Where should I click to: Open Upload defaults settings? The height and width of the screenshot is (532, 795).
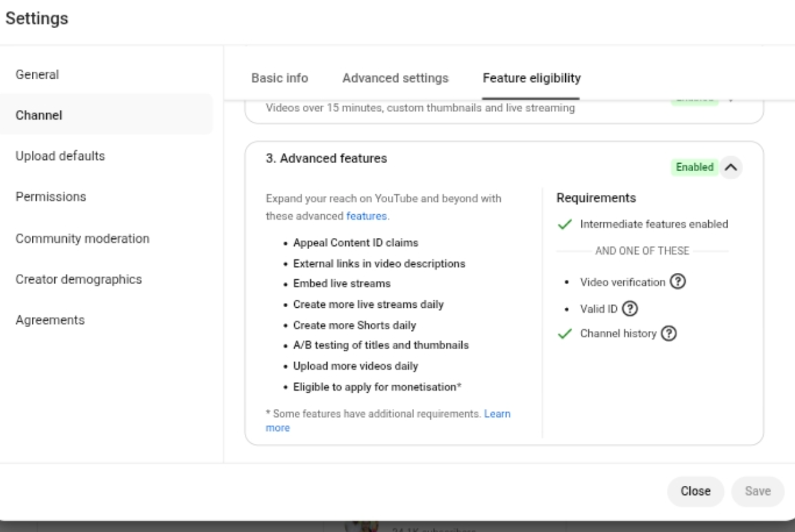60,156
